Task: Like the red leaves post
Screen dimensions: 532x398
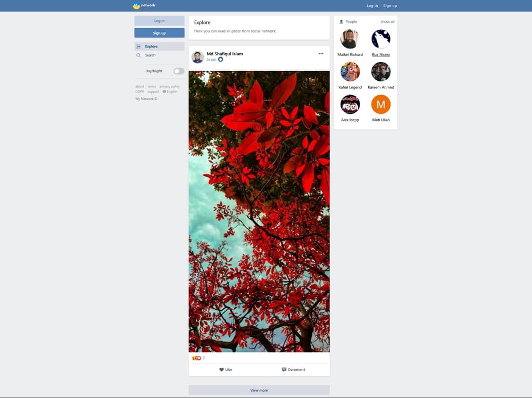Action: [x=226, y=369]
